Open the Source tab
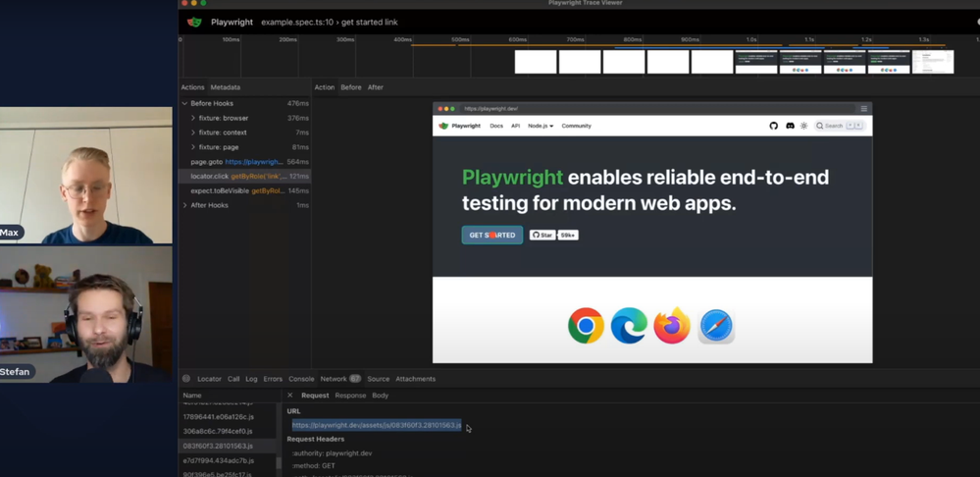This screenshot has height=477, width=980. [378, 379]
